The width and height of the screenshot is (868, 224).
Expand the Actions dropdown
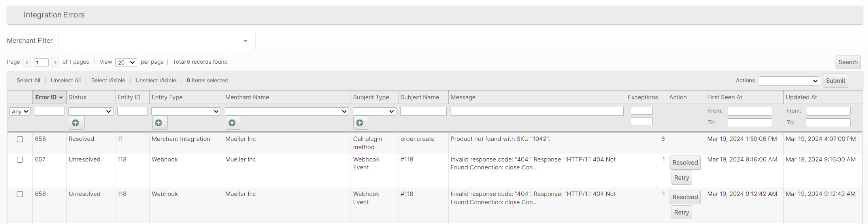pyautogui.click(x=789, y=81)
